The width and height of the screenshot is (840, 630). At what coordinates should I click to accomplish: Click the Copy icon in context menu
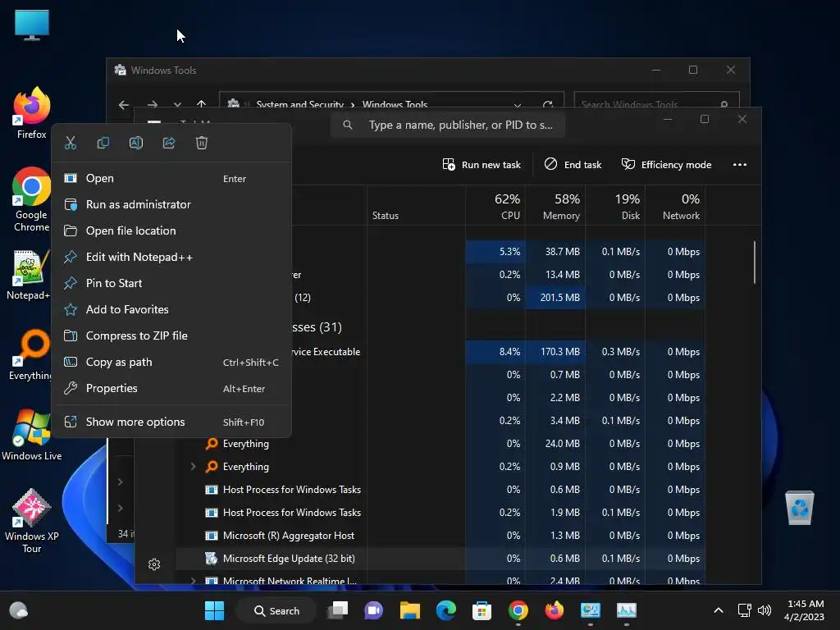click(x=103, y=143)
